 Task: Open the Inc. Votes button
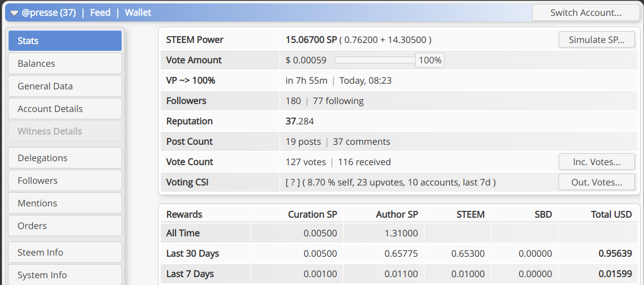[596, 162]
